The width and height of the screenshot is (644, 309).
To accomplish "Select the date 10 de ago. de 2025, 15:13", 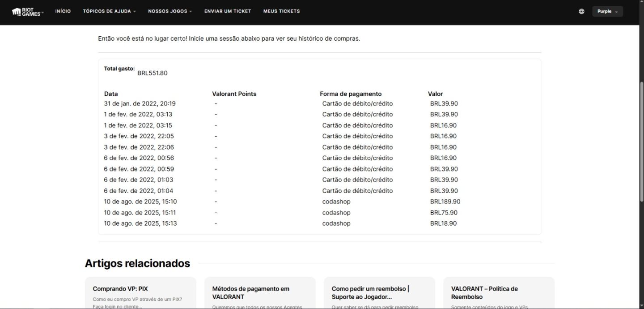I will pos(140,223).
